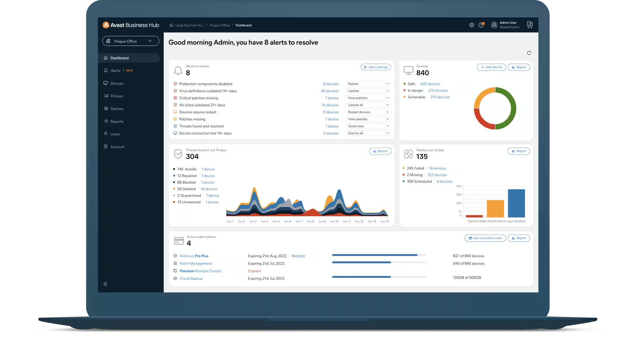Click monitor icon beside Devices require restart

click(175, 112)
